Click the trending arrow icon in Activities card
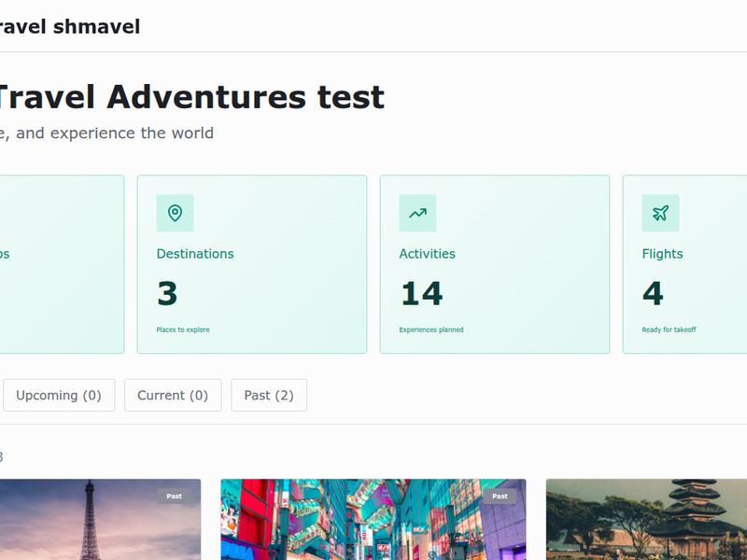747x560 pixels. pyautogui.click(x=417, y=213)
